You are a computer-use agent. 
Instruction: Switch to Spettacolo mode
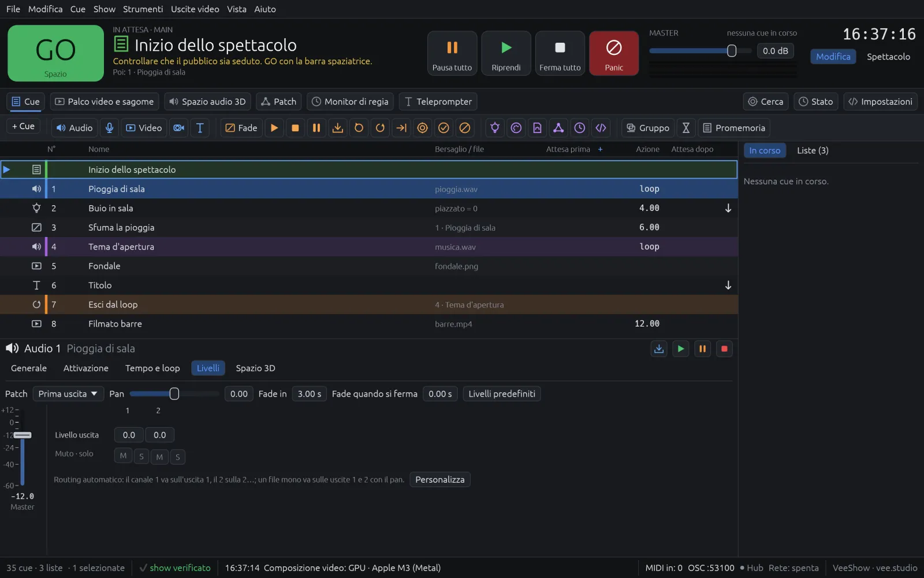888,57
